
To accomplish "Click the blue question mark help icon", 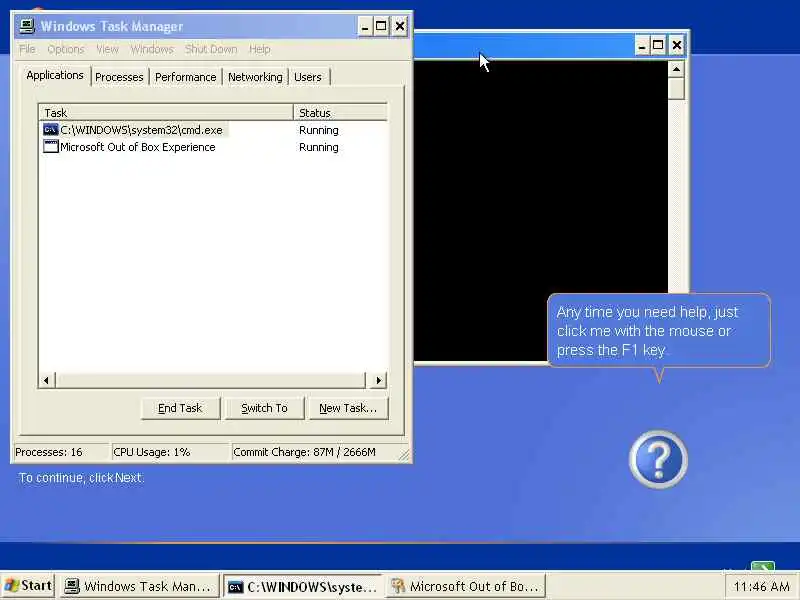I will 658,459.
